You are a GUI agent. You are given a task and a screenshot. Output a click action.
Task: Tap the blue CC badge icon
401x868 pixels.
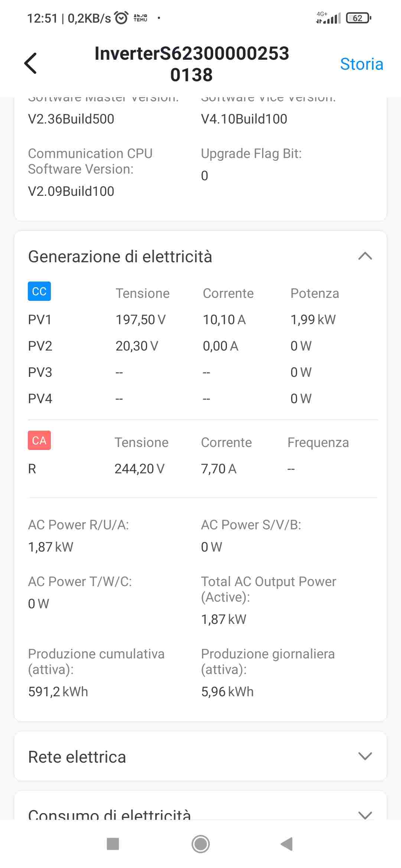(x=39, y=291)
